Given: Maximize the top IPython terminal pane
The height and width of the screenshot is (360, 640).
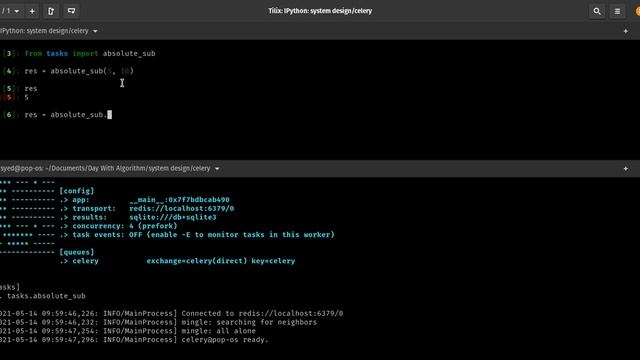Looking at the screenshot, I should pos(625,31).
